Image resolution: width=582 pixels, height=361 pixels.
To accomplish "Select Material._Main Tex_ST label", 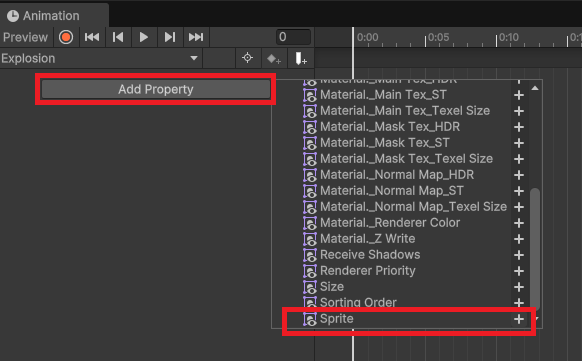I will tap(383, 95).
